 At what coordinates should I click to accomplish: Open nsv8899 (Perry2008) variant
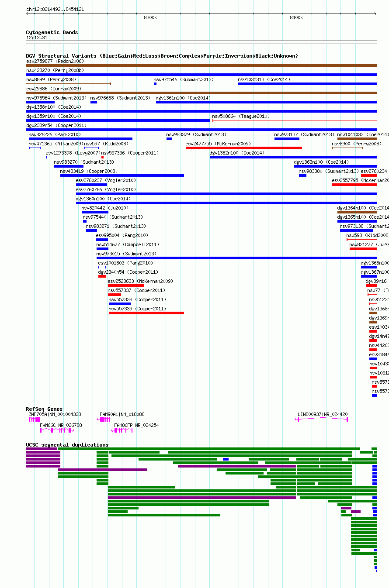(69, 84)
